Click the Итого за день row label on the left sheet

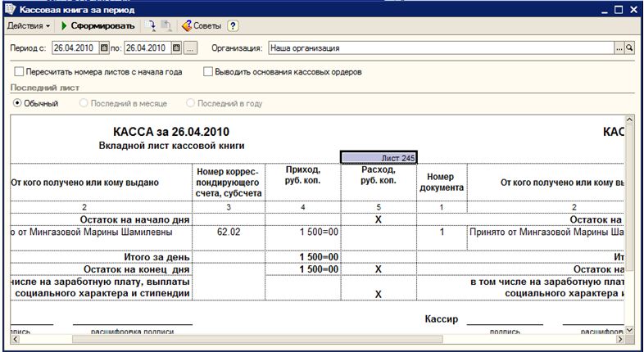[x=156, y=257]
